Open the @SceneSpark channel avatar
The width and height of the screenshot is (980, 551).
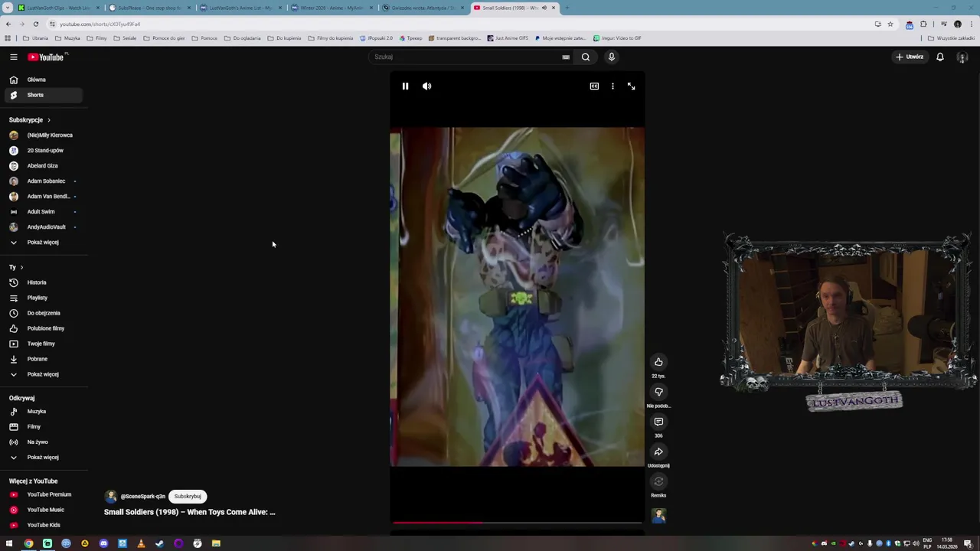pos(111,496)
